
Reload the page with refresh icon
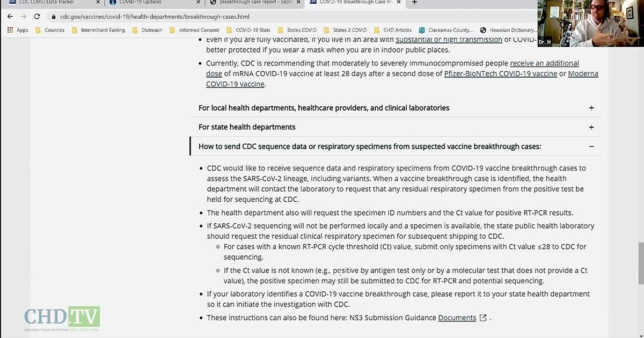(36, 17)
